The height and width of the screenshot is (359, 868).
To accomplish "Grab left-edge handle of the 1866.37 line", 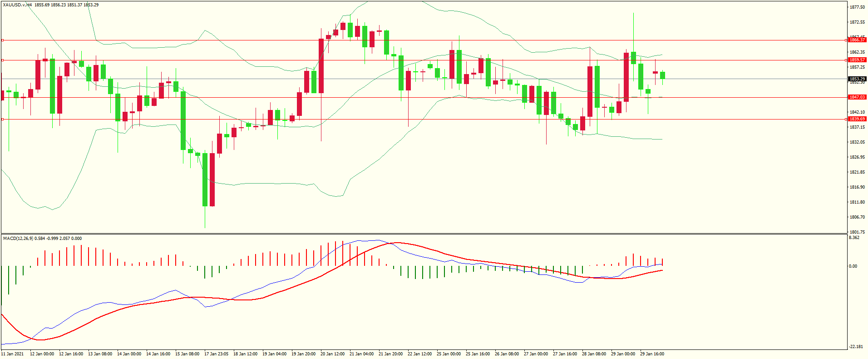I will [x=2, y=40].
